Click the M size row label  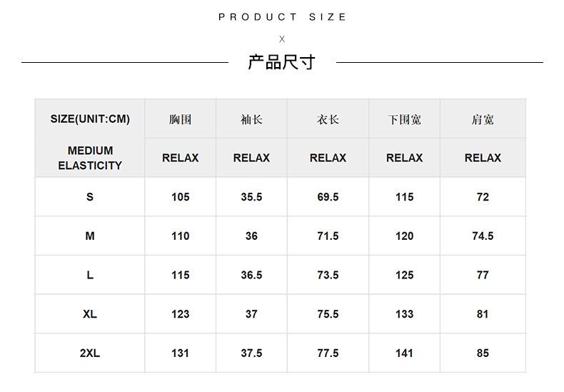90,236
